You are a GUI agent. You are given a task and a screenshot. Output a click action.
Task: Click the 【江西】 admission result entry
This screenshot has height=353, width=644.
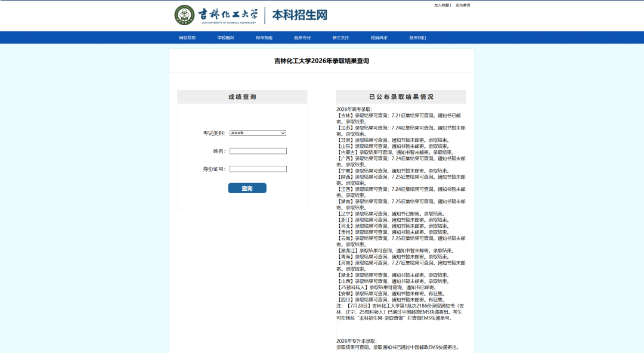pos(401,193)
